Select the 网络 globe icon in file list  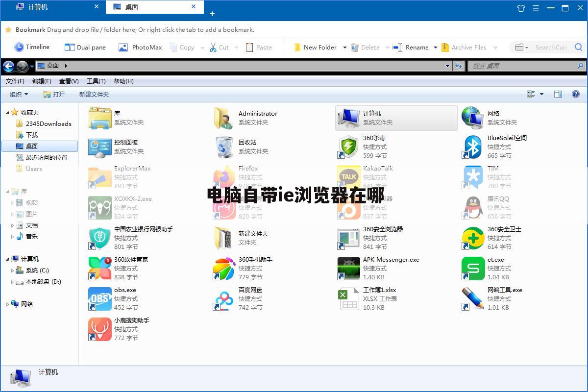(473, 118)
